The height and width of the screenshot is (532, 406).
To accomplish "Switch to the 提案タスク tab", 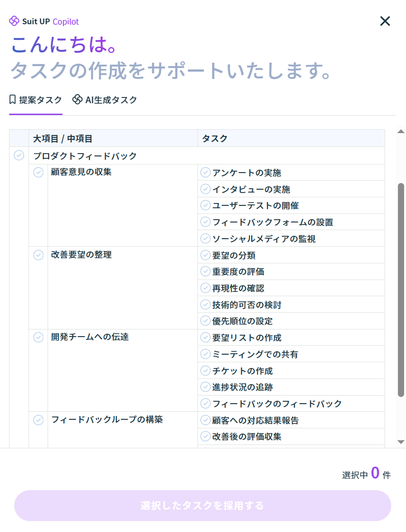I will pyautogui.click(x=36, y=100).
